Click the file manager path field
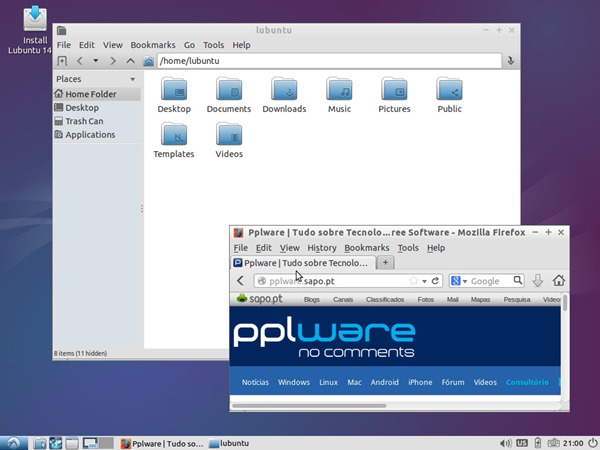The width and height of the screenshot is (600, 450). tap(329, 61)
